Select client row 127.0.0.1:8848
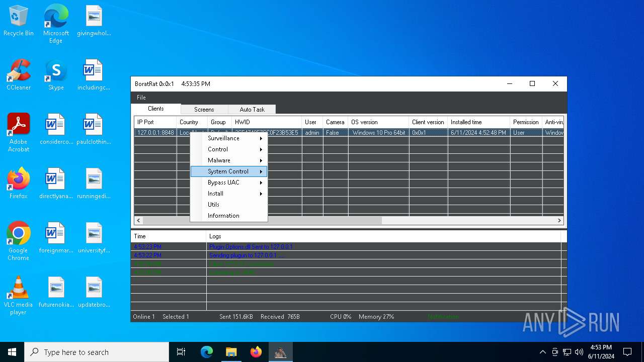 click(349, 133)
